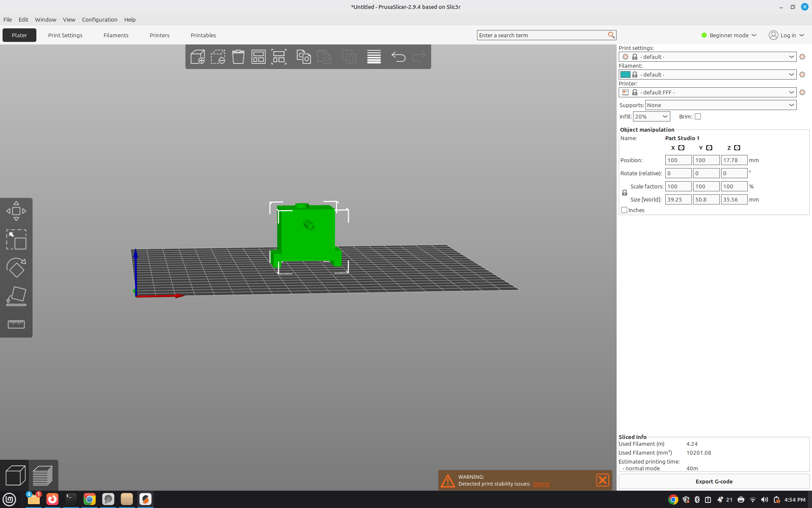Expand the Beginner mode selector

tap(729, 35)
